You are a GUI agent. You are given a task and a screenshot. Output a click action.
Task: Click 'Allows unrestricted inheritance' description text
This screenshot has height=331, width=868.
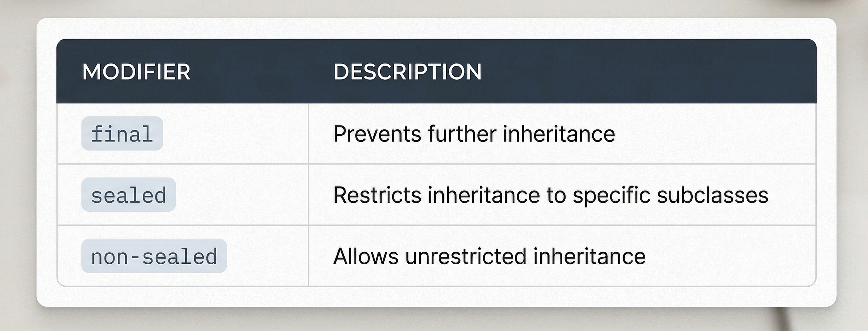(x=489, y=256)
